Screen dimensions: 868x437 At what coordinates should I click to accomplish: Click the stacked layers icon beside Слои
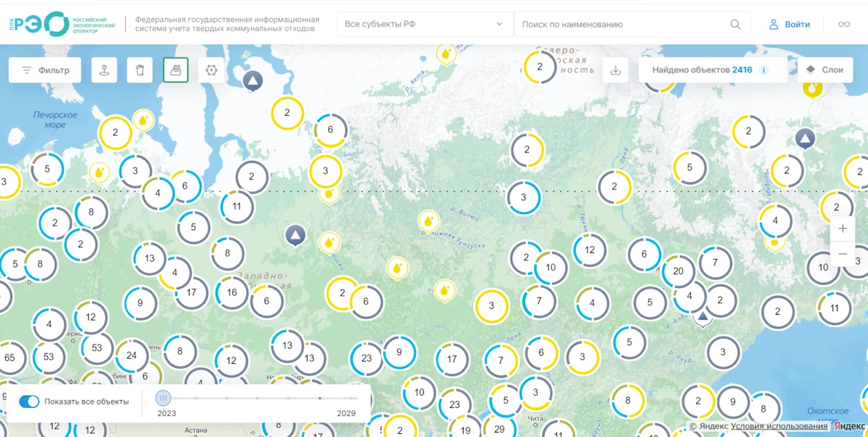(x=810, y=70)
